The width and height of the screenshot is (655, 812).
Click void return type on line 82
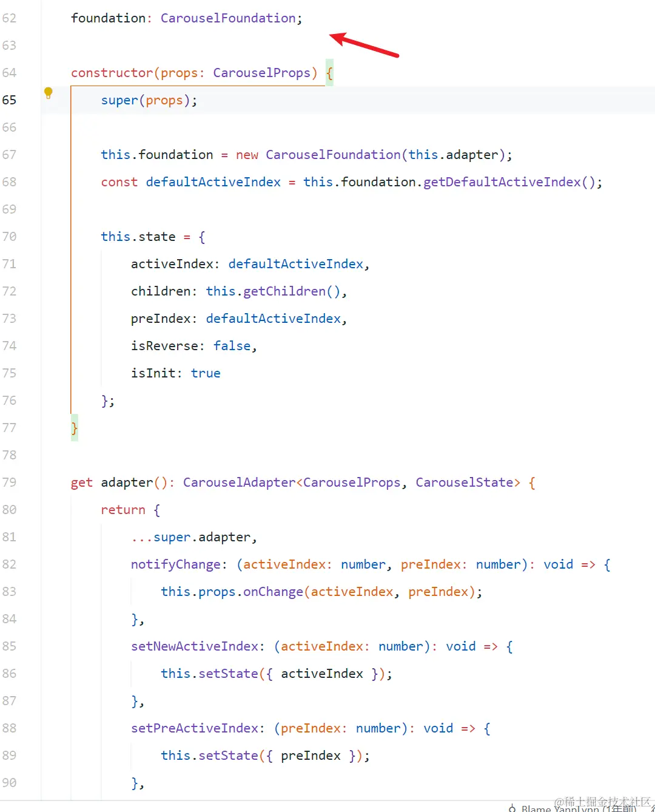[559, 564]
